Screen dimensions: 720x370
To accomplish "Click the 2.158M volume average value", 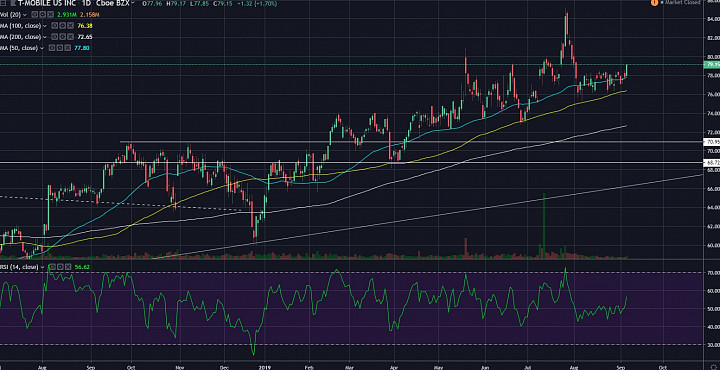I will click(90, 15).
